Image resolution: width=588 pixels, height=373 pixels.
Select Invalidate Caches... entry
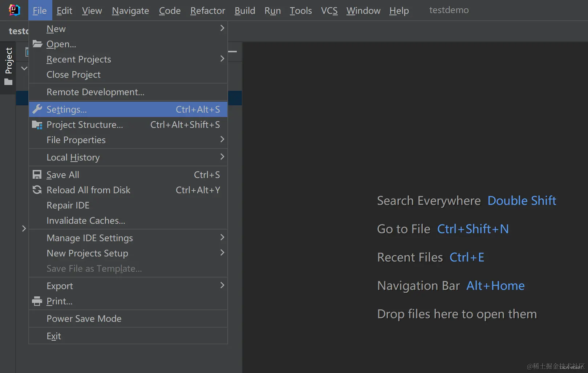pyautogui.click(x=128, y=220)
